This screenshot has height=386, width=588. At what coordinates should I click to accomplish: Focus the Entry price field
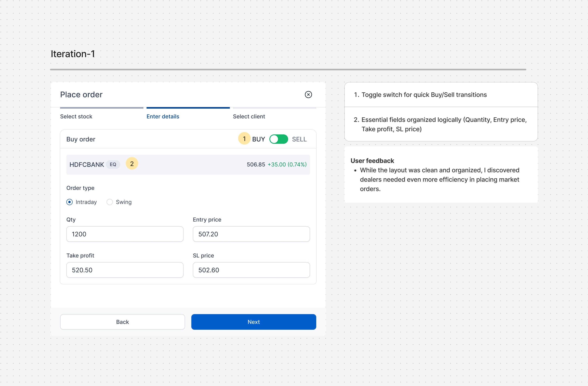pyautogui.click(x=251, y=234)
